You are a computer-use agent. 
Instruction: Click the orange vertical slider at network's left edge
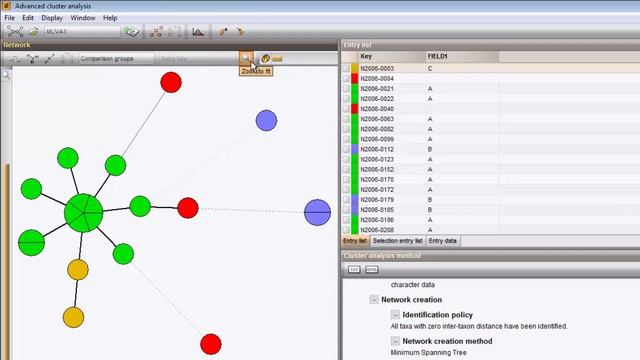pos(7,261)
